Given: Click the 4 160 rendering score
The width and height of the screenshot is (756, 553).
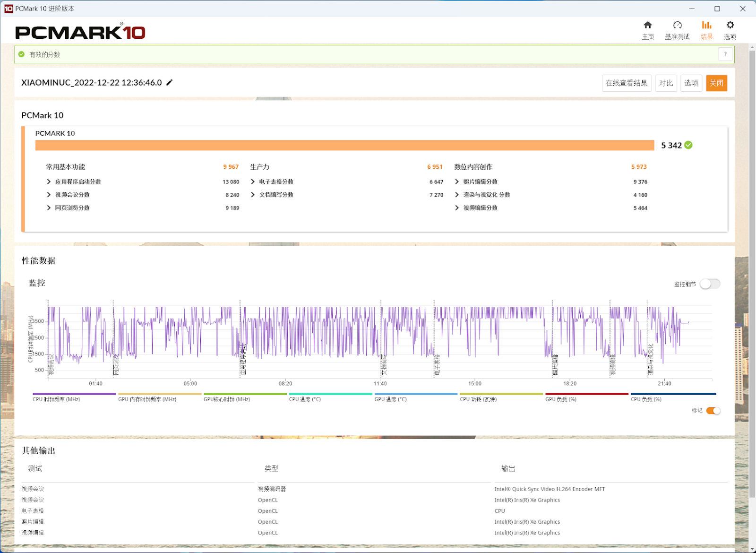Looking at the screenshot, I should (640, 195).
